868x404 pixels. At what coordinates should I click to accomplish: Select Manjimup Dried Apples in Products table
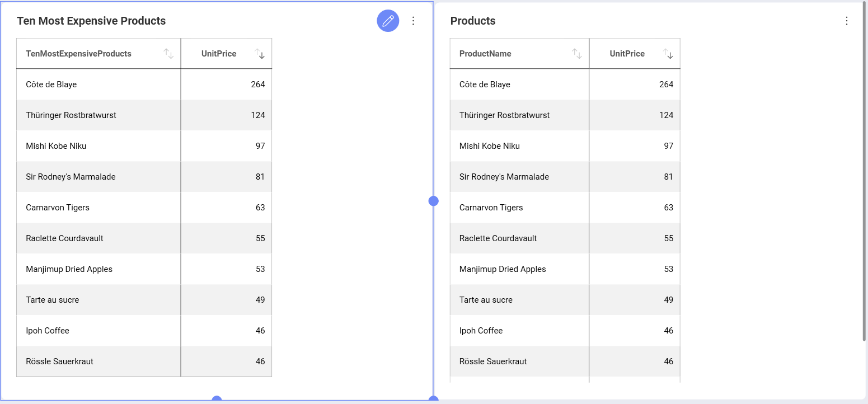[x=503, y=269]
